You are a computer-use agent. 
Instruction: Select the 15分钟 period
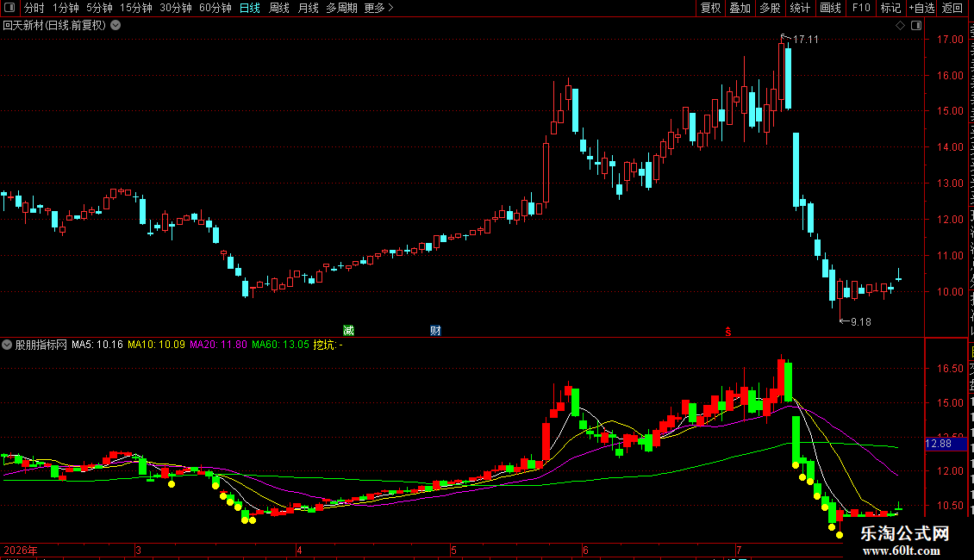(x=136, y=8)
